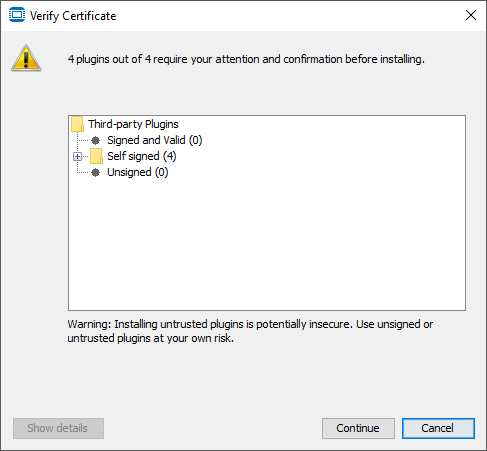Select the Third-party Plugins tree label

[x=133, y=124]
